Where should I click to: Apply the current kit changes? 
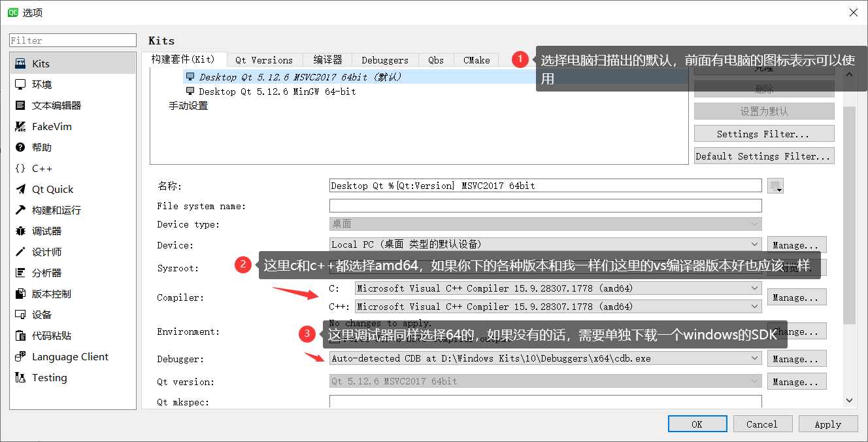[828, 424]
